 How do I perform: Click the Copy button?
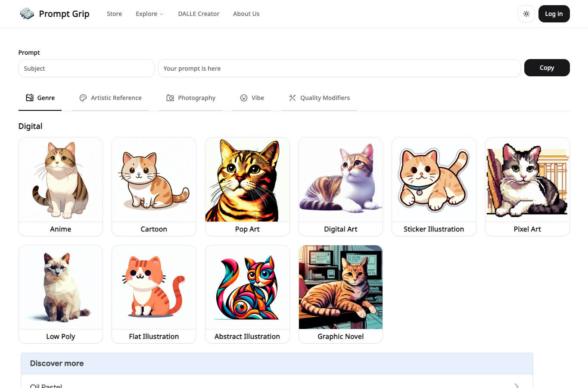(547, 68)
